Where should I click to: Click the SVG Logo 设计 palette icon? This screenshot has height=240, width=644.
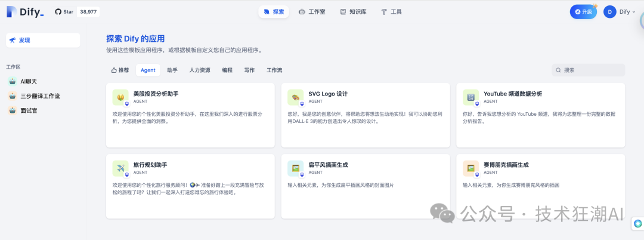coord(296,97)
